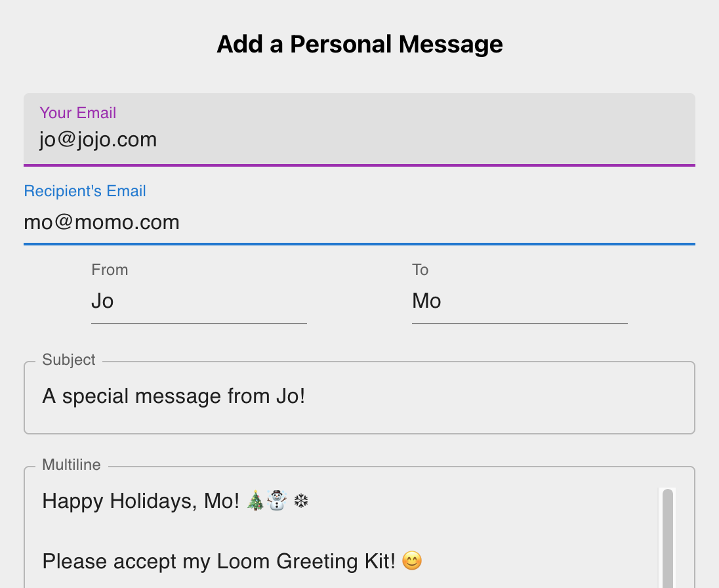This screenshot has height=588, width=719.
Task: Click the blue "Recipient's Email" label
Action: [85, 191]
